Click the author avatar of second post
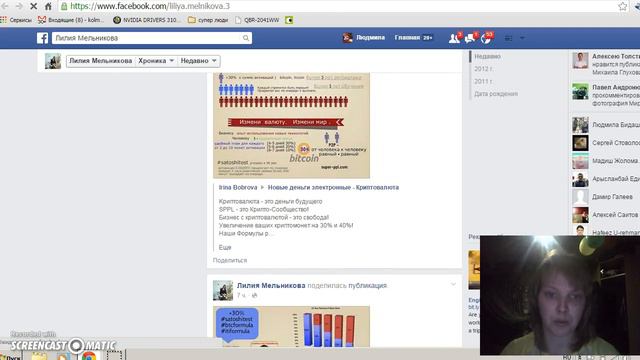 (223, 290)
